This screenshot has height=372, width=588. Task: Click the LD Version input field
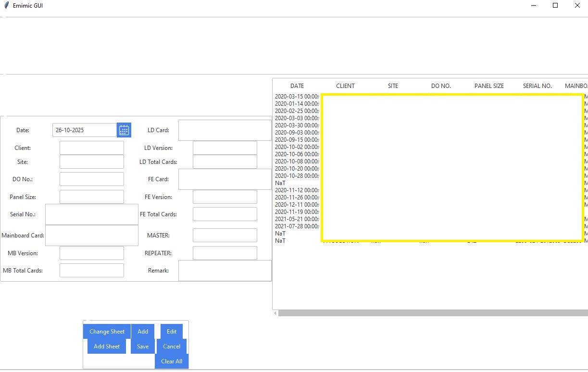click(x=225, y=148)
